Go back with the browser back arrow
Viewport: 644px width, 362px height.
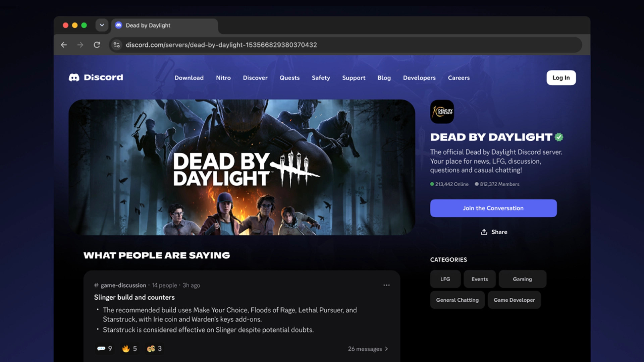coord(64,45)
